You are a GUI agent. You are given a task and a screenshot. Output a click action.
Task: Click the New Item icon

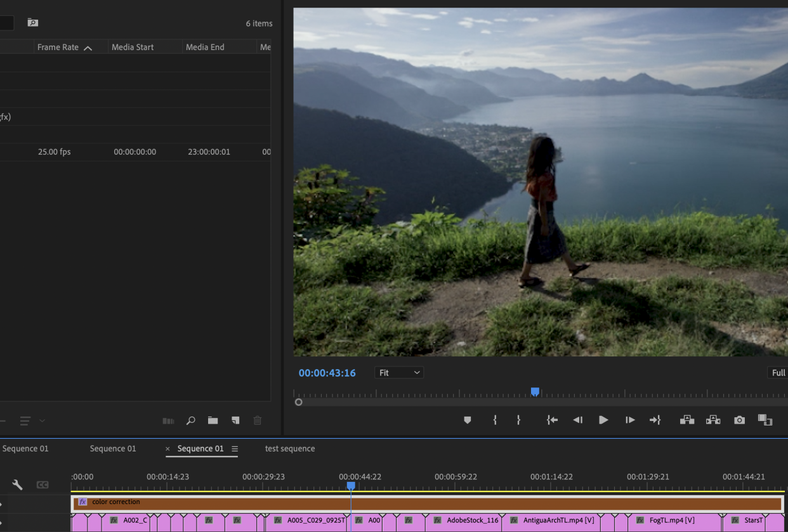point(235,420)
